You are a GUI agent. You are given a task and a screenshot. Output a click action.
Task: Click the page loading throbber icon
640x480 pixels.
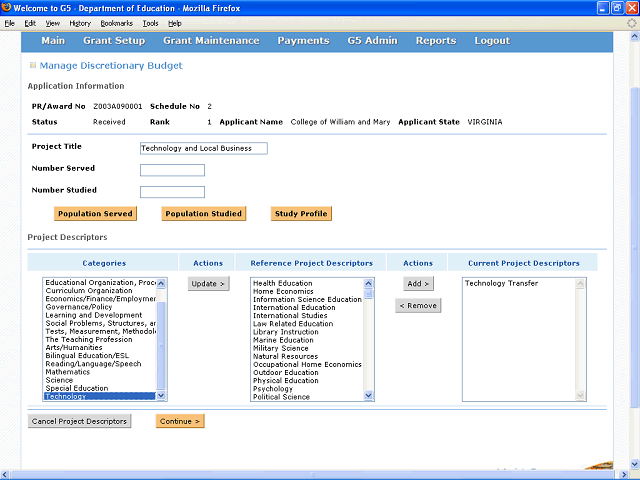pos(630,22)
